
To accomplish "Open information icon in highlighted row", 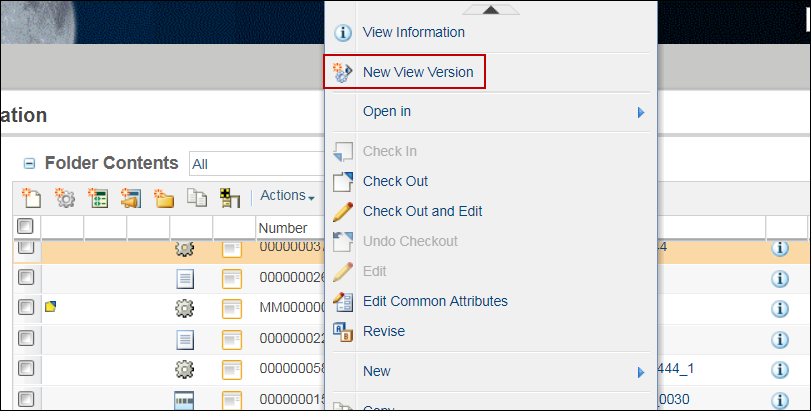I will coord(781,248).
